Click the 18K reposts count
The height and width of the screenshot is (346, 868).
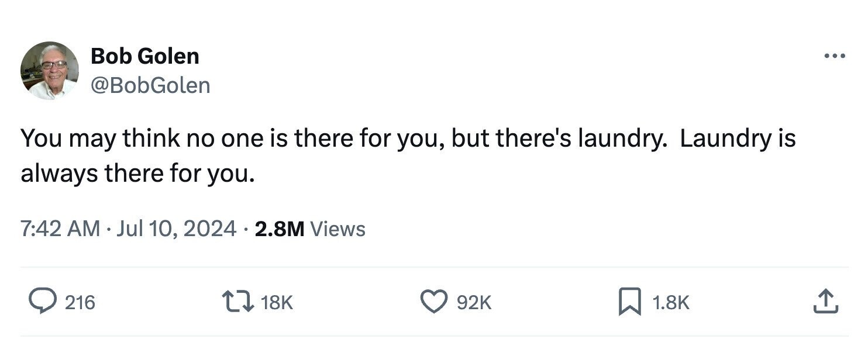coord(277,303)
